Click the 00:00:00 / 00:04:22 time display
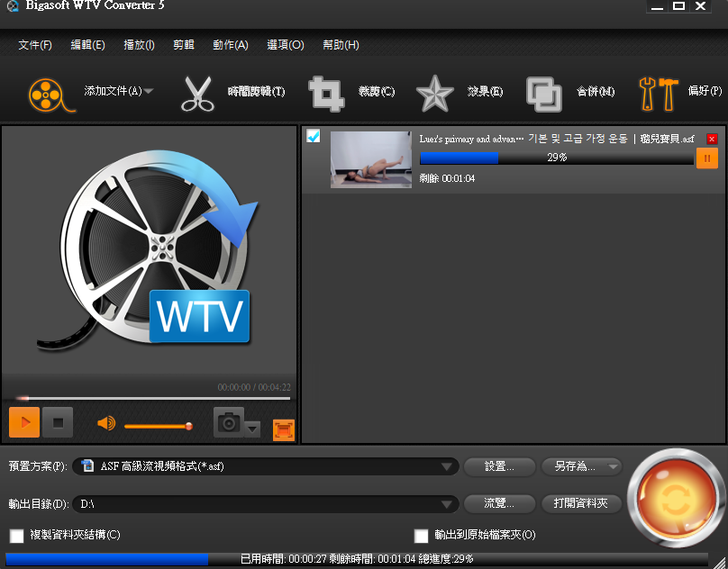The width and height of the screenshot is (728, 569). pyautogui.click(x=254, y=387)
